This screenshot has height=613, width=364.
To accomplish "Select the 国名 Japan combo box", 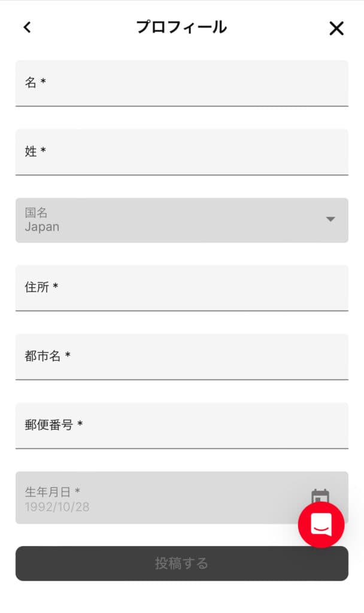I will point(182,220).
